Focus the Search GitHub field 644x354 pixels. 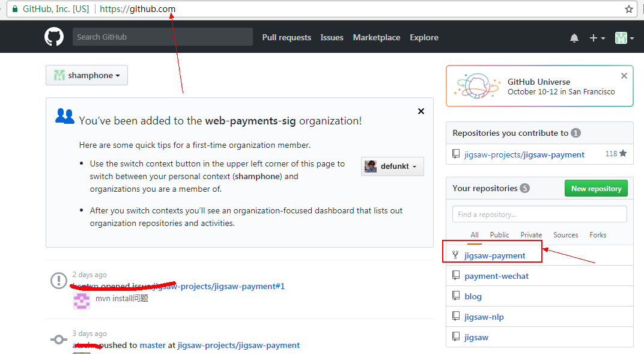click(163, 37)
